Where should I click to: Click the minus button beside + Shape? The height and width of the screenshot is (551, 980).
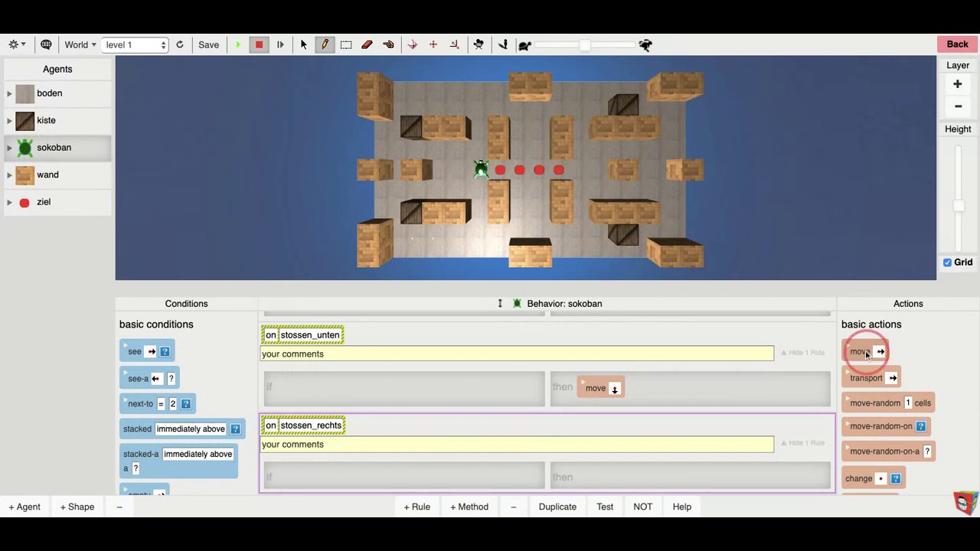coord(119,507)
